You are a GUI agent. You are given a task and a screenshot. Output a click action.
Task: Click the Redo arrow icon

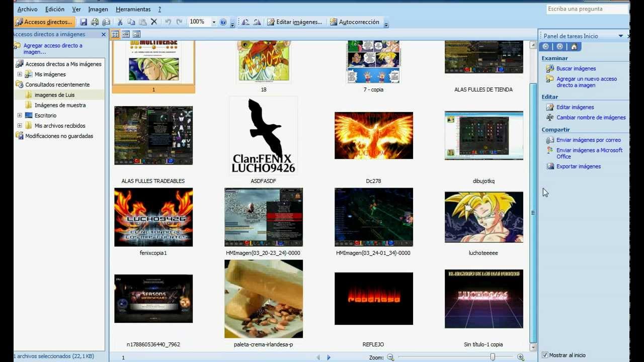[179, 22]
